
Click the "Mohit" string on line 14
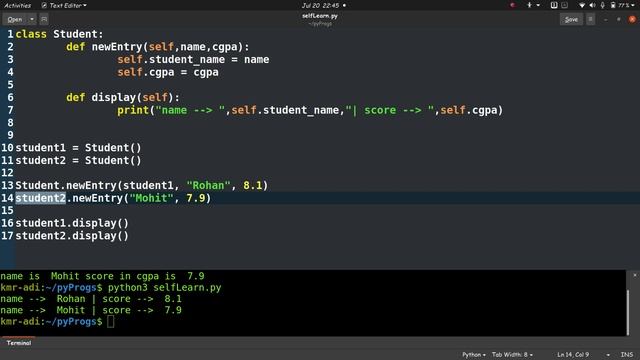tap(151, 198)
